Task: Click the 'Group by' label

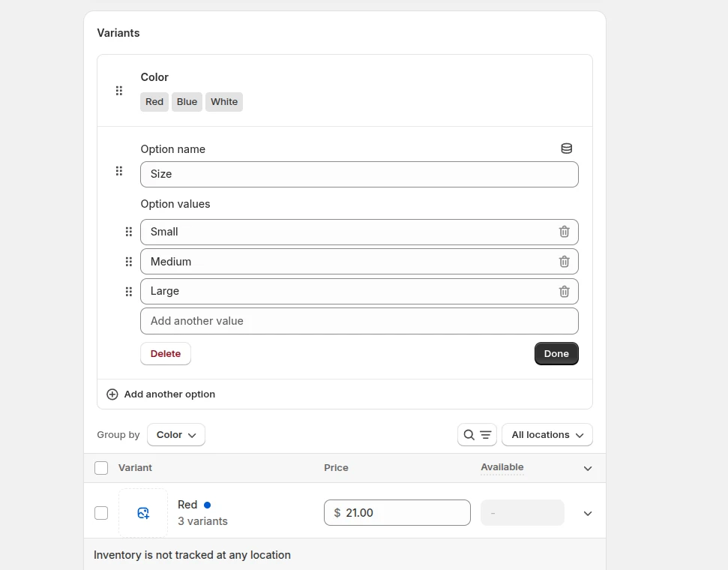Action: (118, 435)
